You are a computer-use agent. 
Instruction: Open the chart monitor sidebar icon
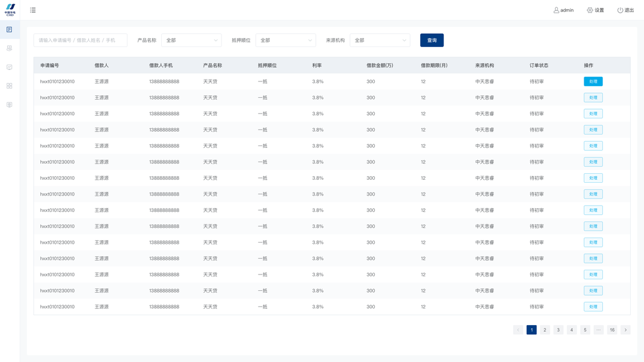click(10, 68)
